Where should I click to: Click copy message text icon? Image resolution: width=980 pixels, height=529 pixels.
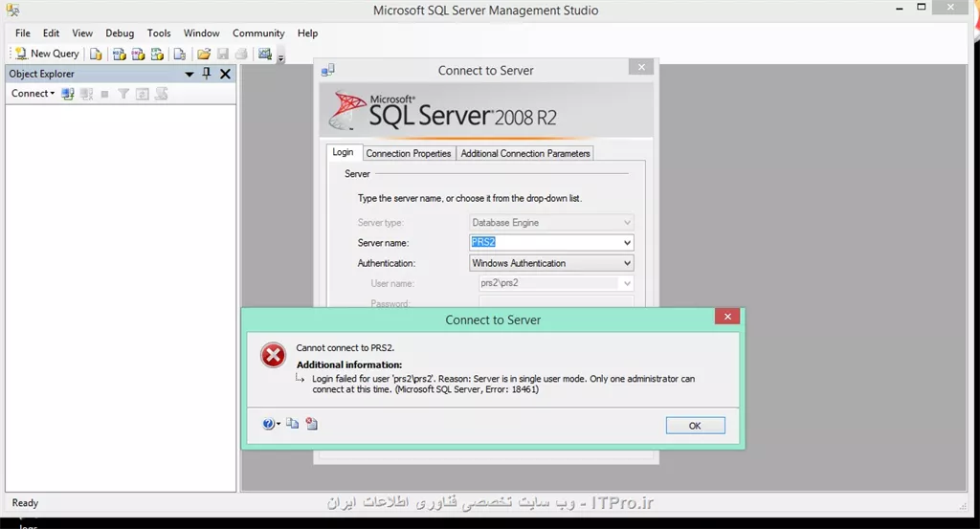(x=292, y=424)
